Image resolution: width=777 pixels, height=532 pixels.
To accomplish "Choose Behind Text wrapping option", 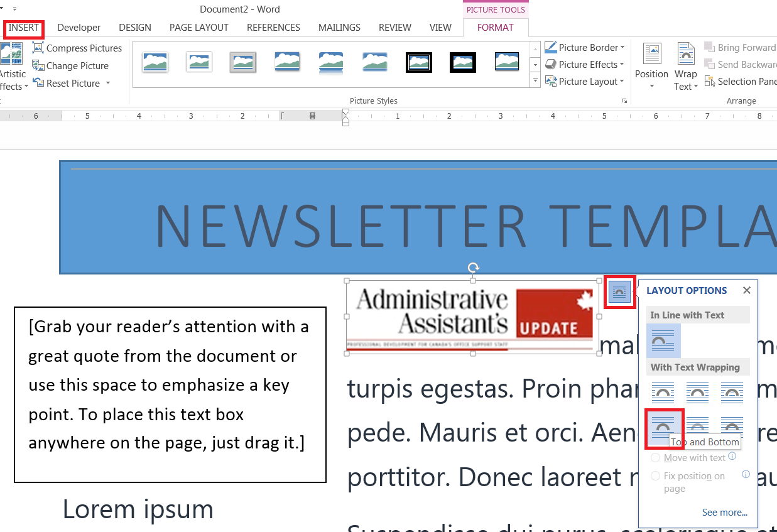I will click(698, 424).
